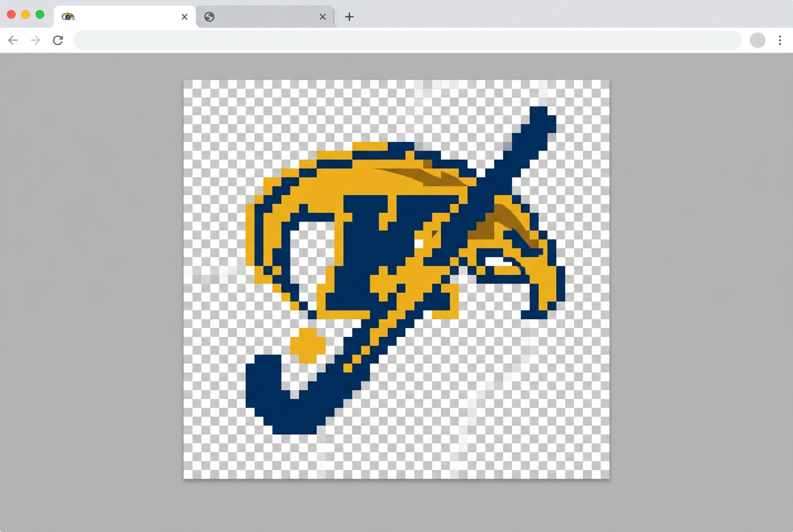
Task: Close the first tab with the logo favicon
Action: click(184, 17)
